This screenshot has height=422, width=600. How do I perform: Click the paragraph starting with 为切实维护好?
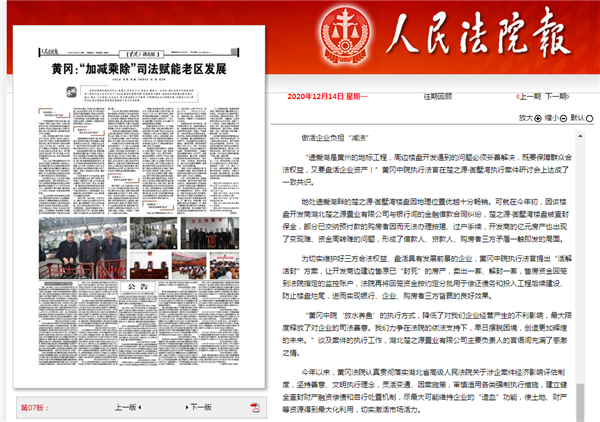coord(427,277)
